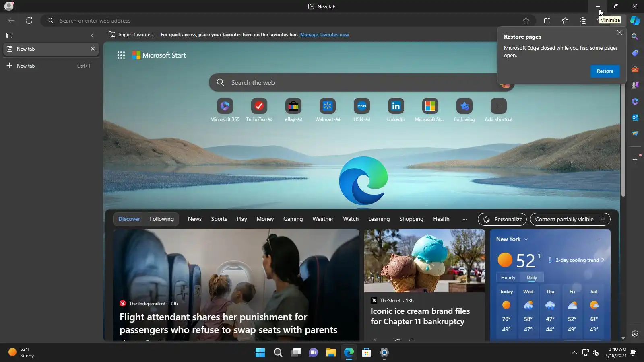The height and width of the screenshot is (362, 644).
Task: Switch feed to Following
Action: tap(162, 219)
